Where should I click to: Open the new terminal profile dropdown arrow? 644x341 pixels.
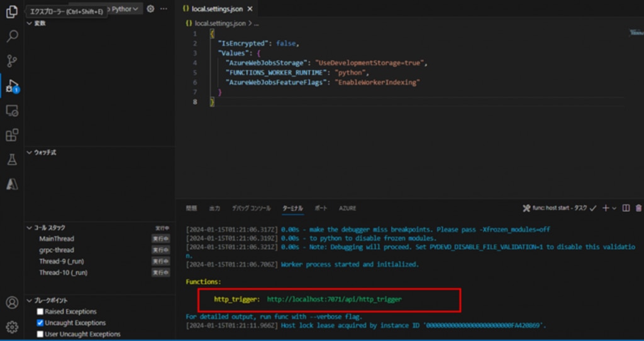(x=614, y=208)
